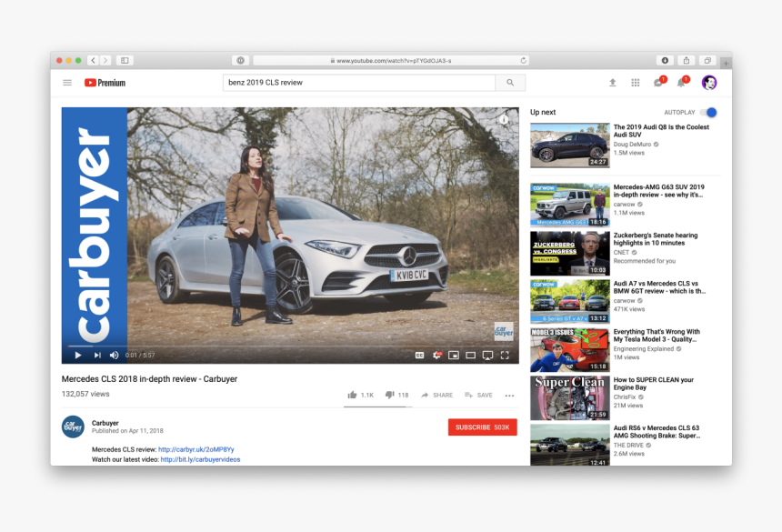Click the Carbuyer watermark in the video
Screen dimensions: 782x532
[x=503, y=331]
